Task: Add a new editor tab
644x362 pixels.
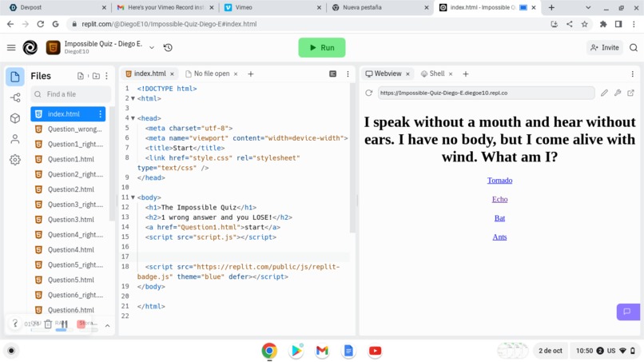Action: pos(251,74)
